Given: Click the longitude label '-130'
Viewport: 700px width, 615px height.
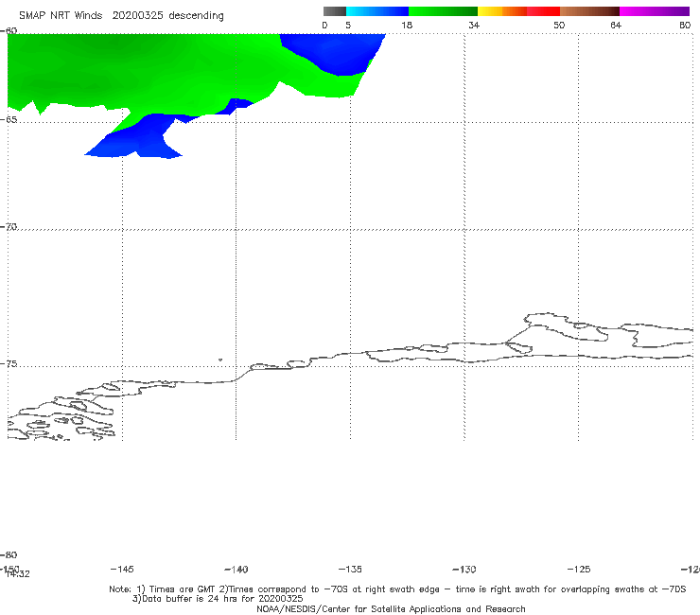Looking at the screenshot, I should coord(464,569).
